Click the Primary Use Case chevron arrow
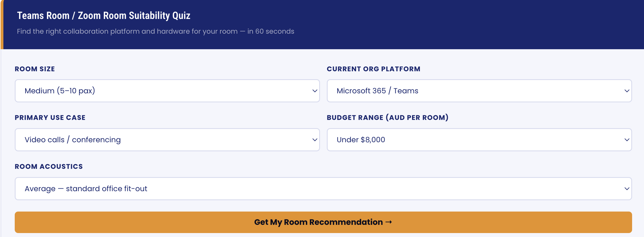This screenshot has width=644, height=237. 315,140
